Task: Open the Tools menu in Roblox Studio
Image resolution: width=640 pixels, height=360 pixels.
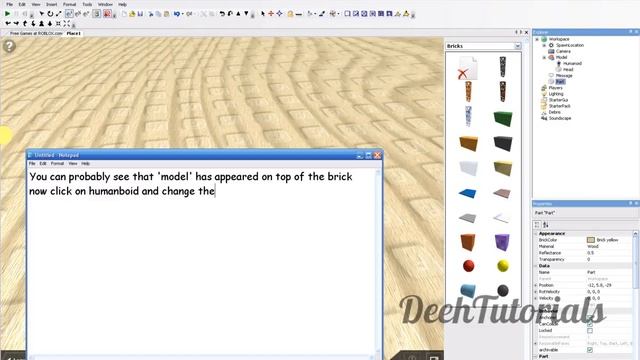Action: (87, 4)
